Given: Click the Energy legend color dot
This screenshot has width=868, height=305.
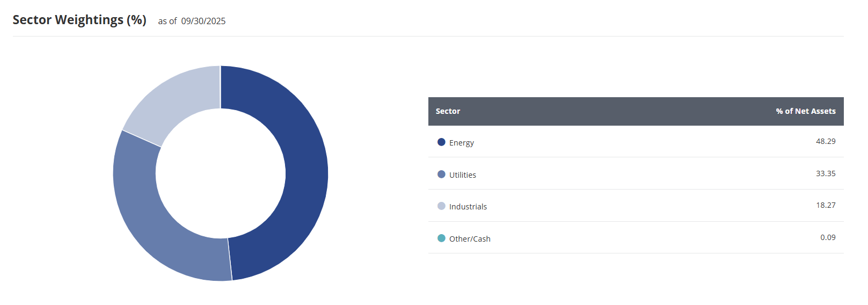Looking at the screenshot, I should [441, 142].
